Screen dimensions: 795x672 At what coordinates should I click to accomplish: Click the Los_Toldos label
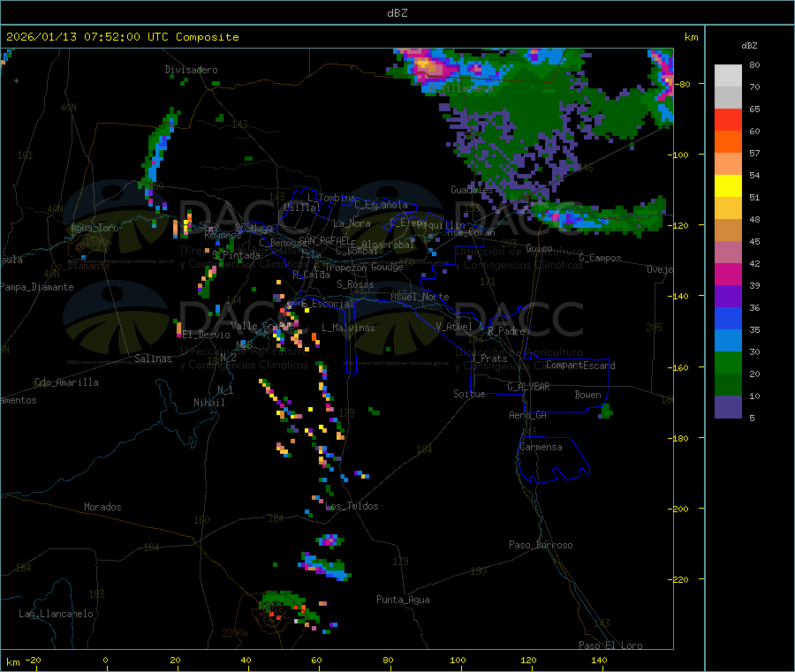click(x=352, y=506)
